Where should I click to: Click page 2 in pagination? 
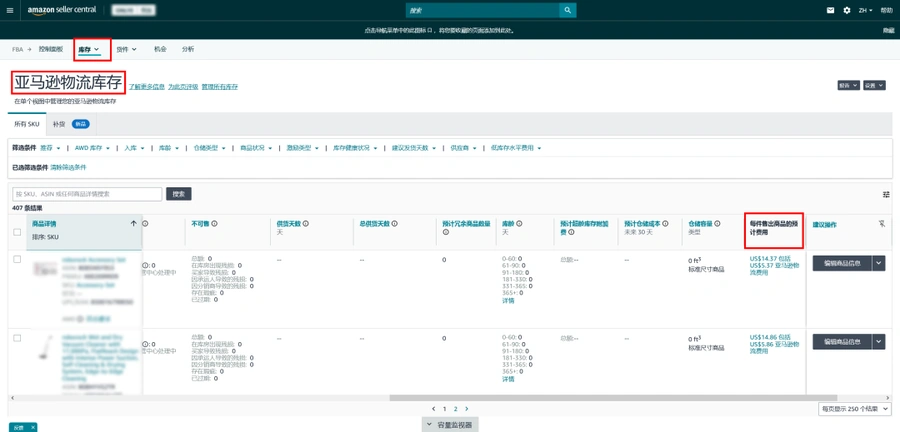coord(456,409)
